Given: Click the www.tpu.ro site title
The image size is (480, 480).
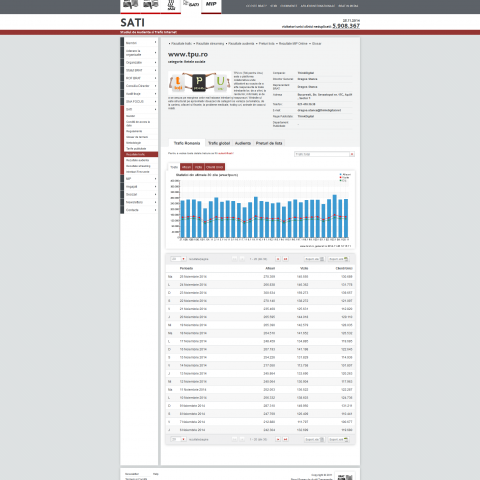Looking at the screenshot, I should tap(188, 54).
